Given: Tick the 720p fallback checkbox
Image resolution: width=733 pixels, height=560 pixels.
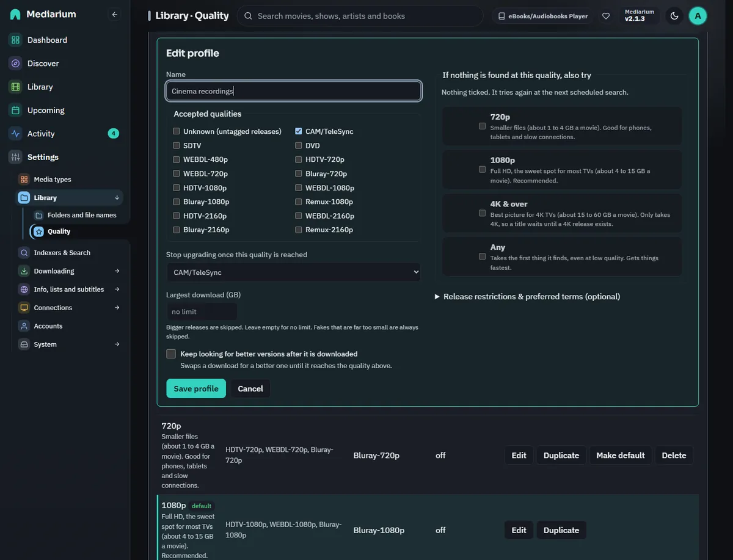Looking at the screenshot, I should [483, 126].
